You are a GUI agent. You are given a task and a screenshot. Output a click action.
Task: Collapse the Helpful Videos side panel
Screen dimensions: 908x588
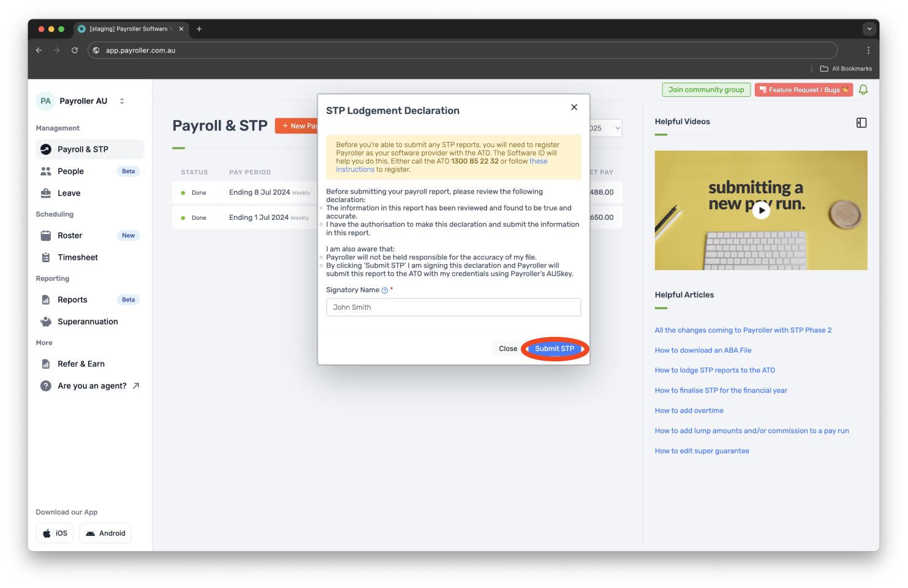[x=861, y=123]
